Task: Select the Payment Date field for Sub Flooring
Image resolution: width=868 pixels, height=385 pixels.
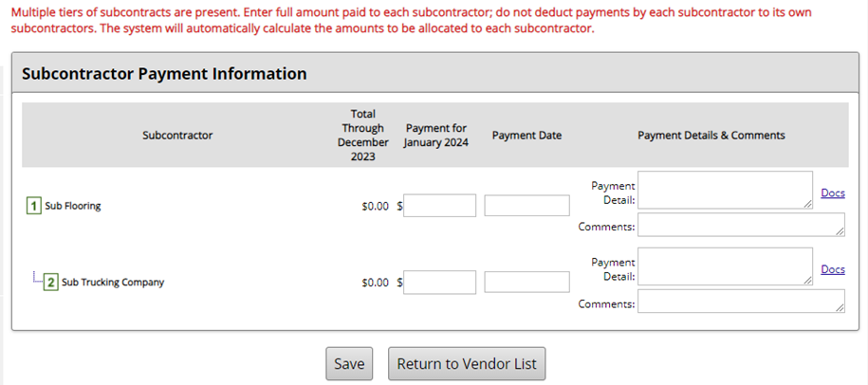Action: 526,206
